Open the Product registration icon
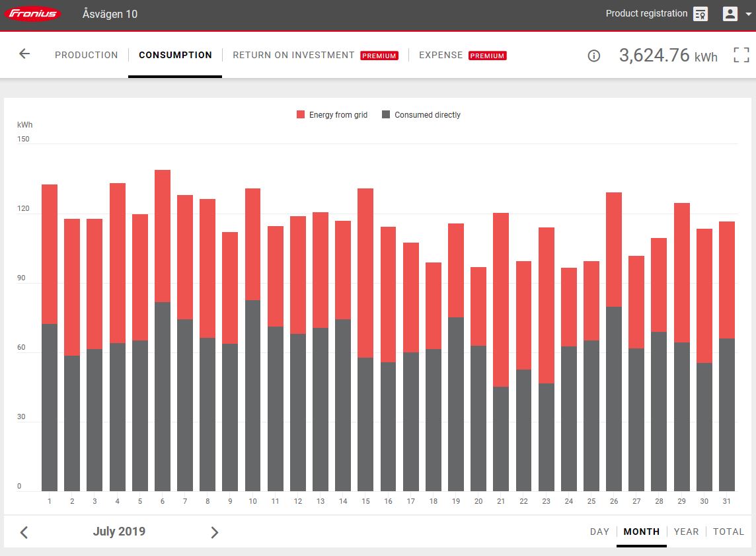Image resolution: width=756 pixels, height=556 pixels. [x=700, y=14]
